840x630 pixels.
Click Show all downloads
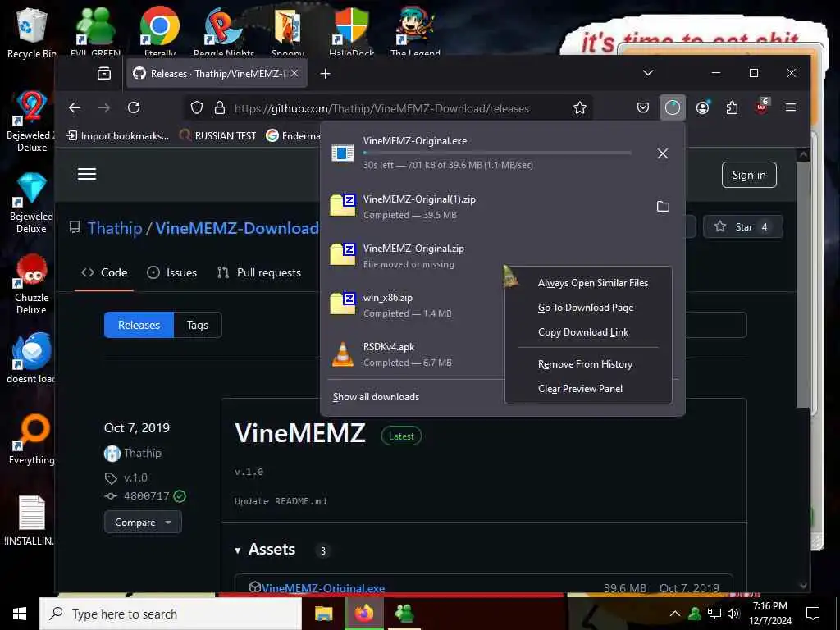click(x=376, y=397)
